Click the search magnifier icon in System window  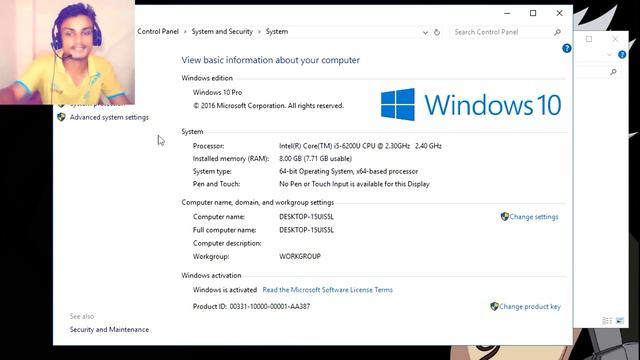pos(558,32)
